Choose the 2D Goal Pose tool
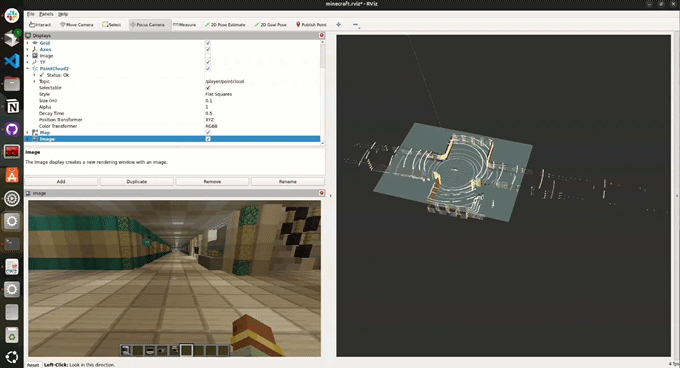Image resolution: width=680 pixels, height=368 pixels. click(x=271, y=25)
